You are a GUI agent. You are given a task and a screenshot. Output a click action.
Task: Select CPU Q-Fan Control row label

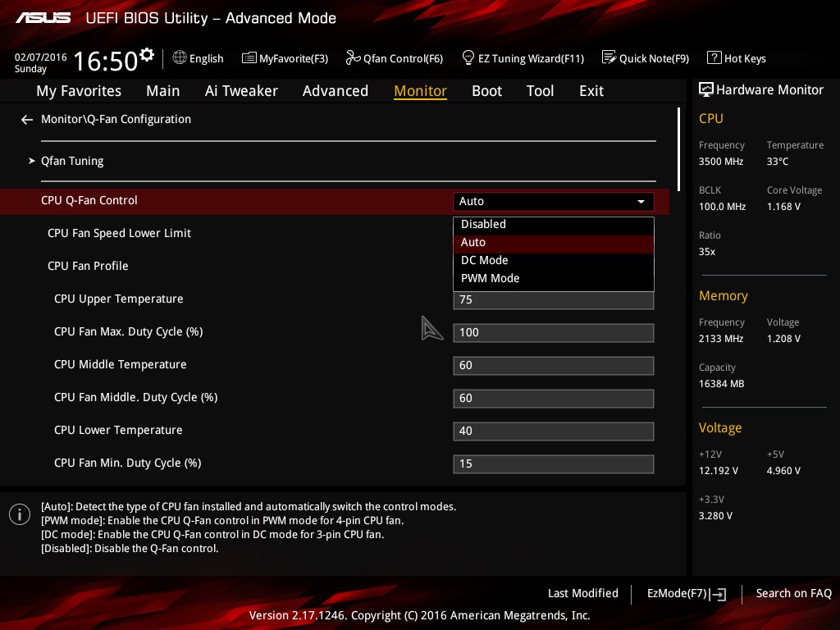pos(89,200)
